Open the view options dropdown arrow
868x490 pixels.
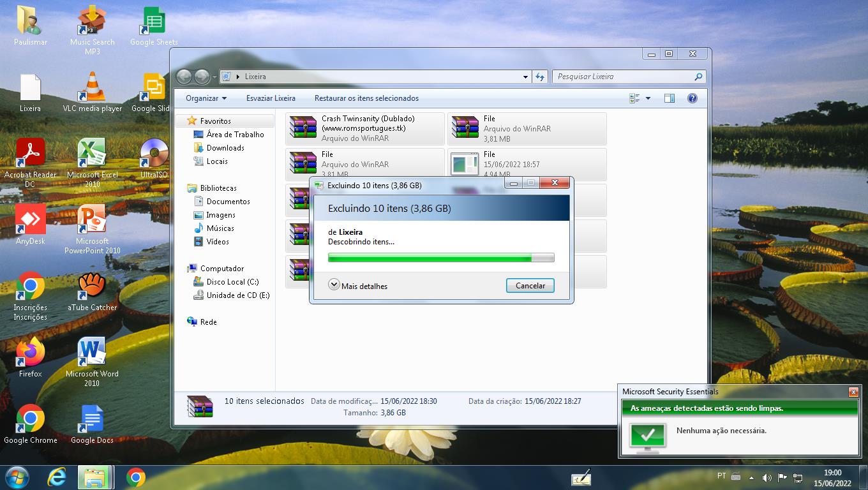point(648,98)
